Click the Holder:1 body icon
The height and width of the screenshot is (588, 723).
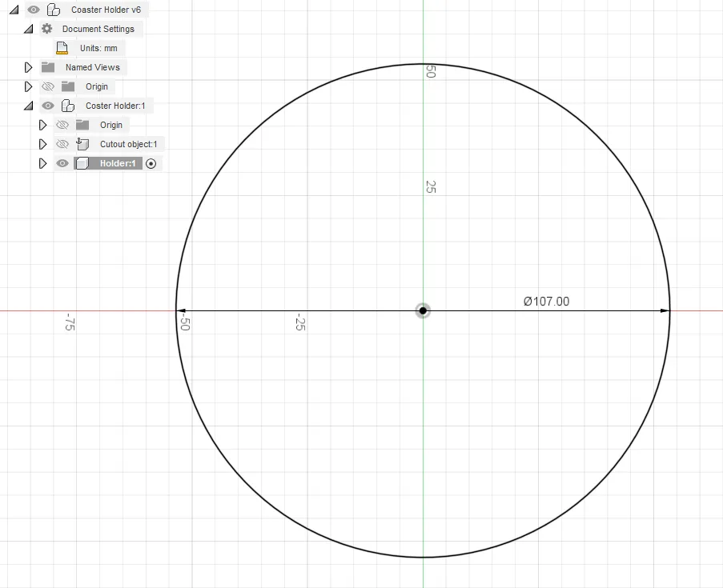click(x=82, y=163)
